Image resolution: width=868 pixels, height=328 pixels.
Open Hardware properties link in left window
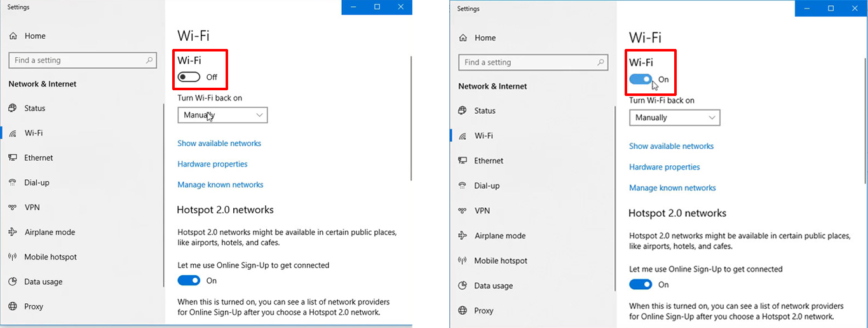[212, 164]
